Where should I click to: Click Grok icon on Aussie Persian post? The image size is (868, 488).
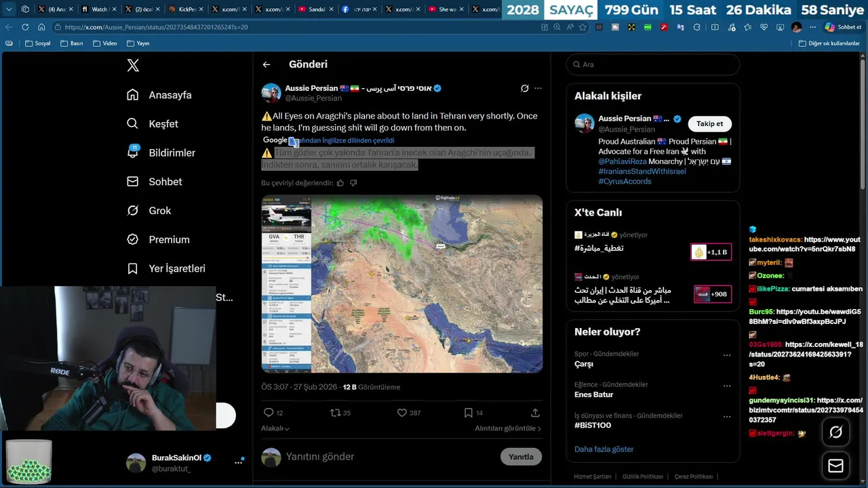coord(524,88)
